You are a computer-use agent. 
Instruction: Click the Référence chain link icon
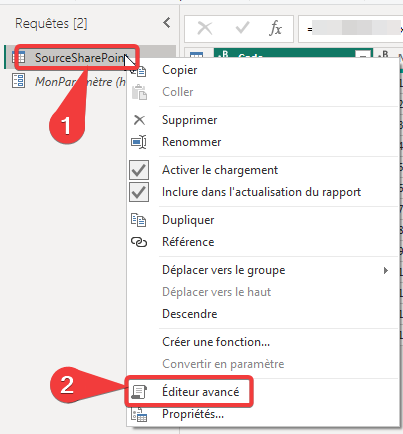click(139, 242)
